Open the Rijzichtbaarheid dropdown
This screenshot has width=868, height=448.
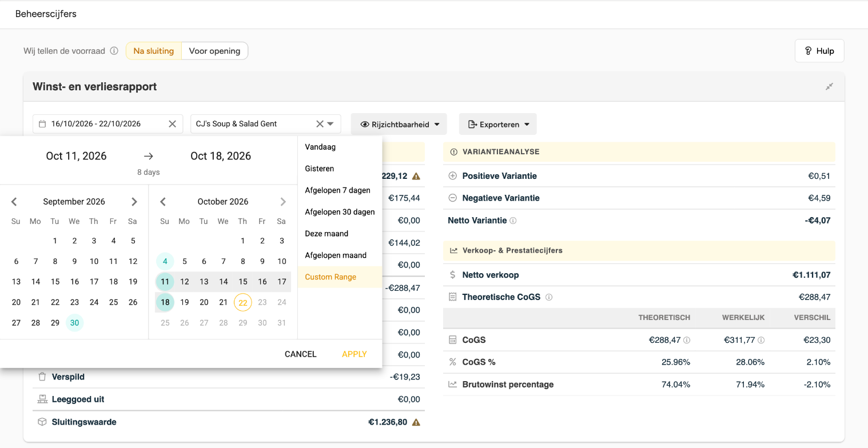click(x=399, y=124)
